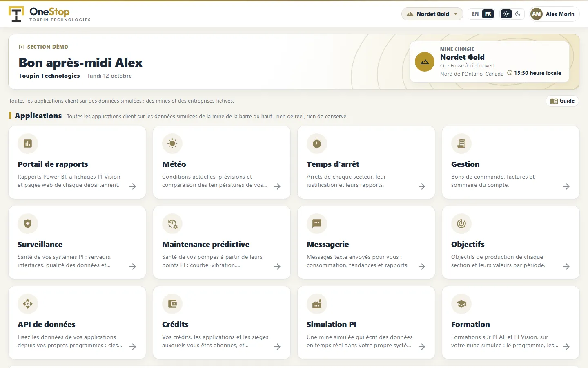This screenshot has width=588, height=368.
Task: Click the arrow on Surveillance card
Action: coord(133,267)
